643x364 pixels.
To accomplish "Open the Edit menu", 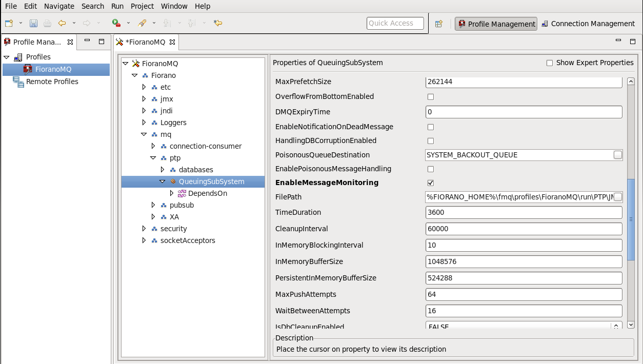I will [30, 6].
